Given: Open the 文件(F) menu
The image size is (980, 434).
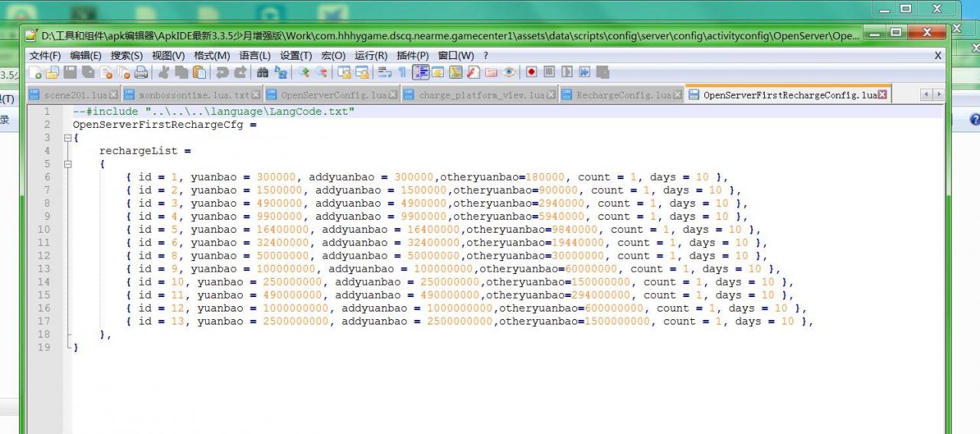Looking at the screenshot, I should coord(44,56).
